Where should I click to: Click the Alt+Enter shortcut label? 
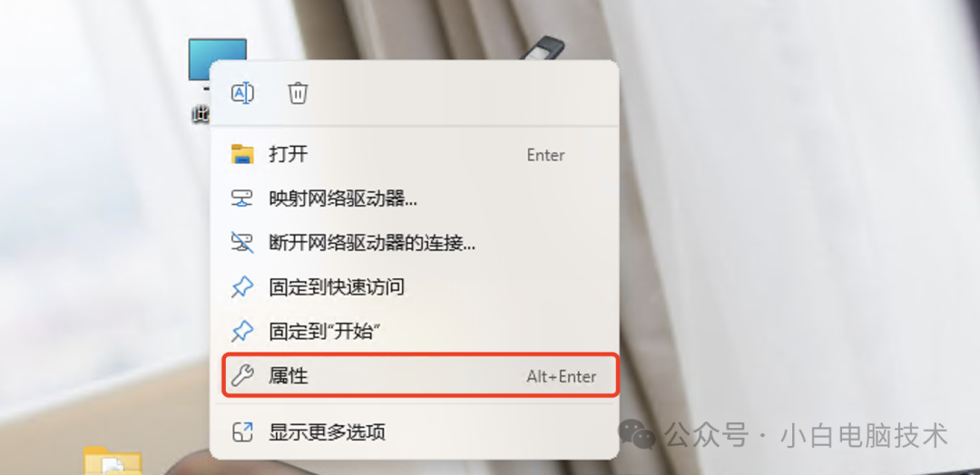click(x=562, y=376)
